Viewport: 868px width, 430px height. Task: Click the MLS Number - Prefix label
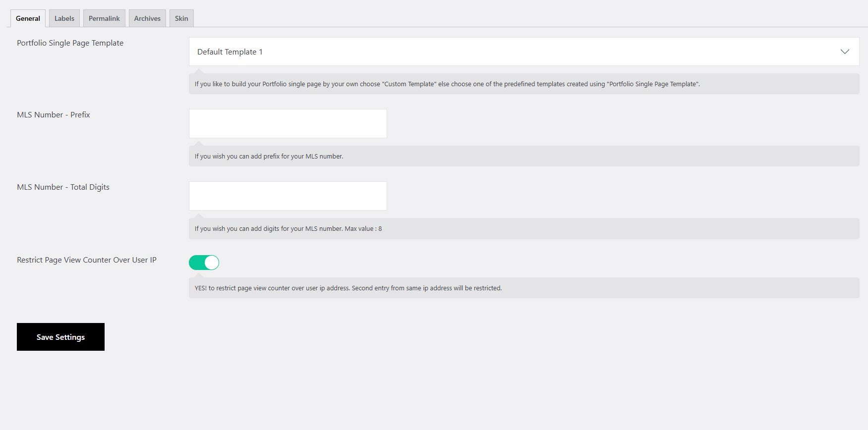pos(54,115)
